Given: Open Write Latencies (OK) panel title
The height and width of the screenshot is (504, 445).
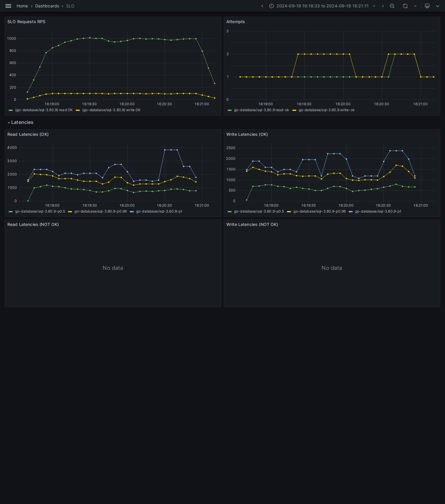Looking at the screenshot, I should tap(247, 134).
